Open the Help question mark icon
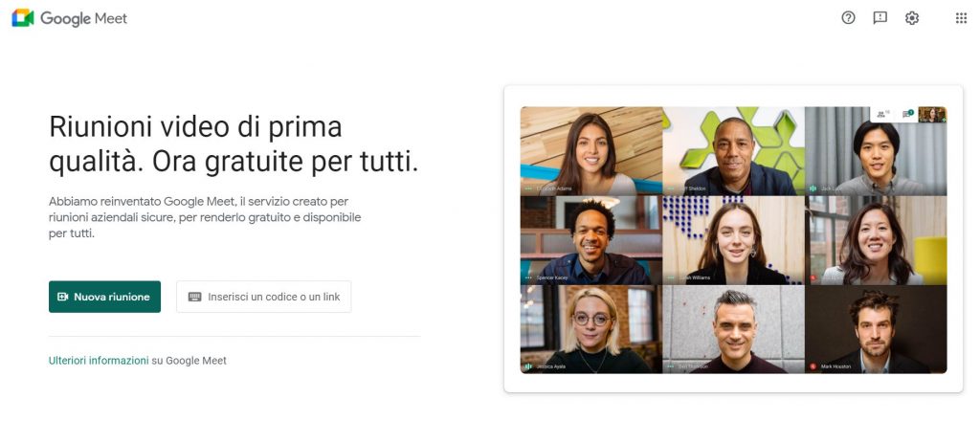Image resolution: width=980 pixels, height=421 pixels. tap(848, 18)
